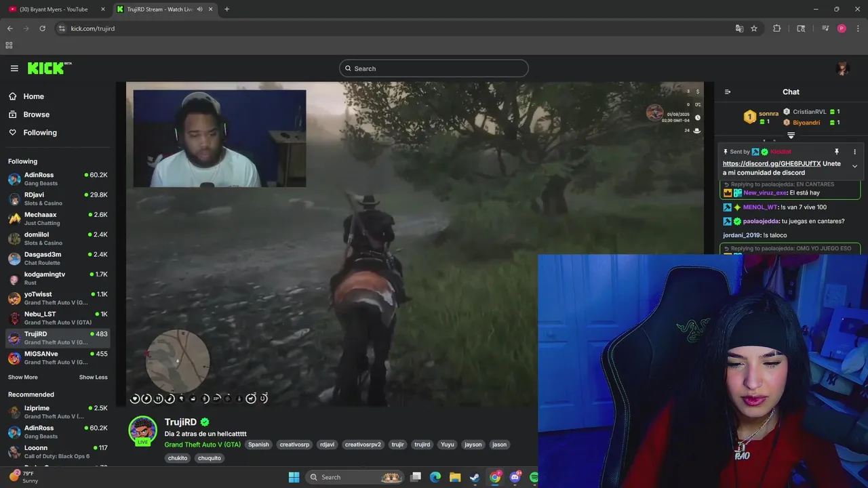
Task: Click MENOL_WT username in chat
Action: (760, 207)
